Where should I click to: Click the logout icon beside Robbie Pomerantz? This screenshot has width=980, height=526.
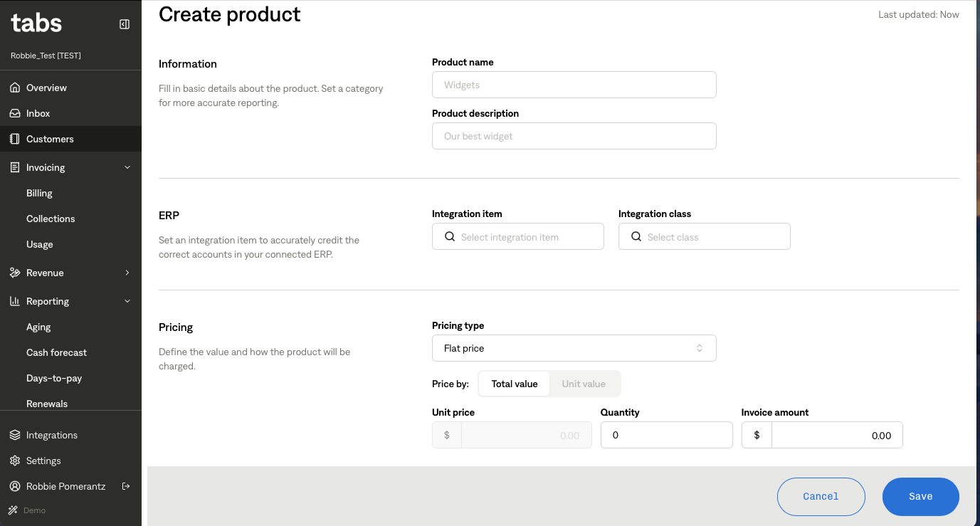point(126,486)
